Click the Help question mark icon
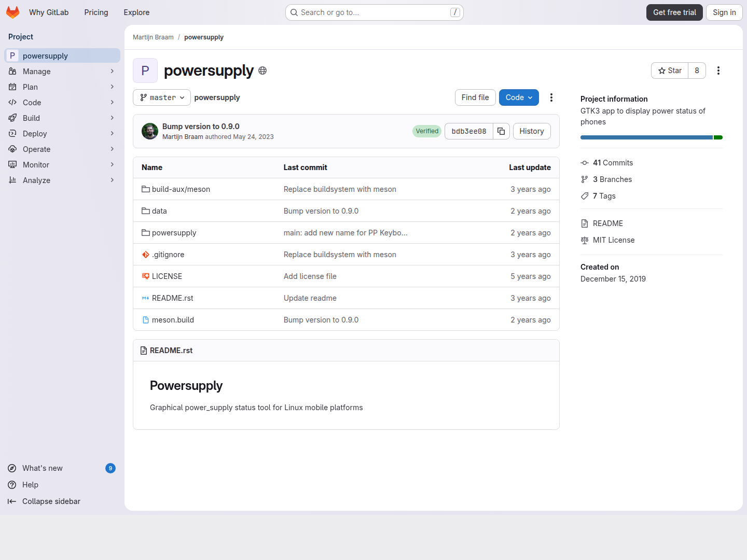The image size is (747, 560). 12,485
